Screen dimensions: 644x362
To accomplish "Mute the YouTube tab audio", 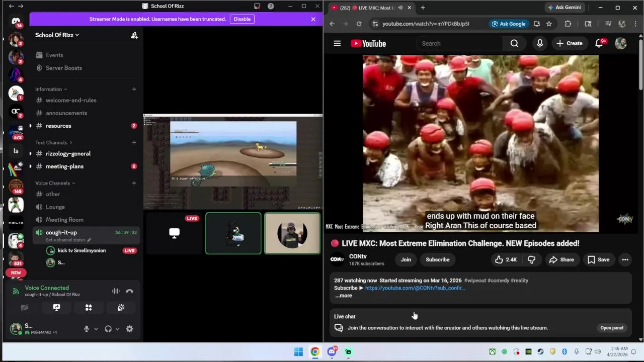I will point(400,8).
